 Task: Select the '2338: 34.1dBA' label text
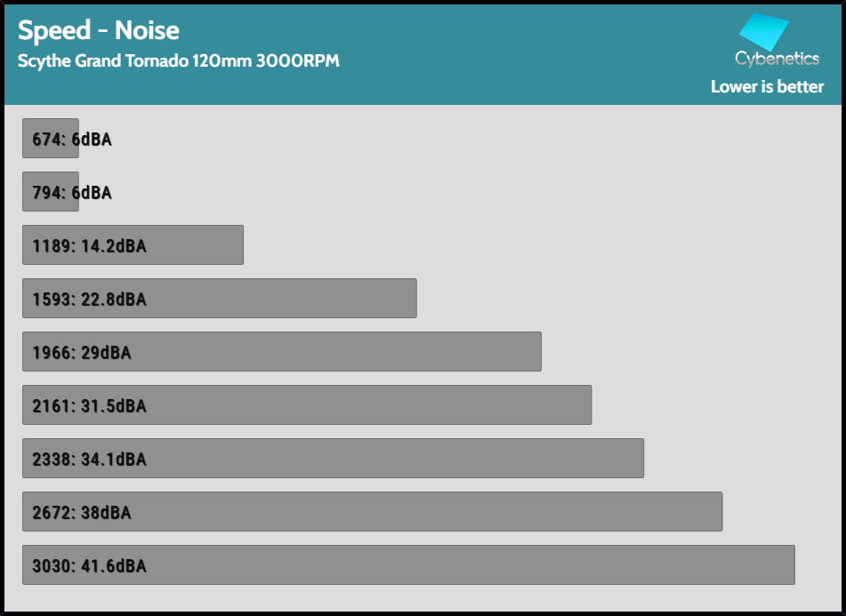coord(89,460)
